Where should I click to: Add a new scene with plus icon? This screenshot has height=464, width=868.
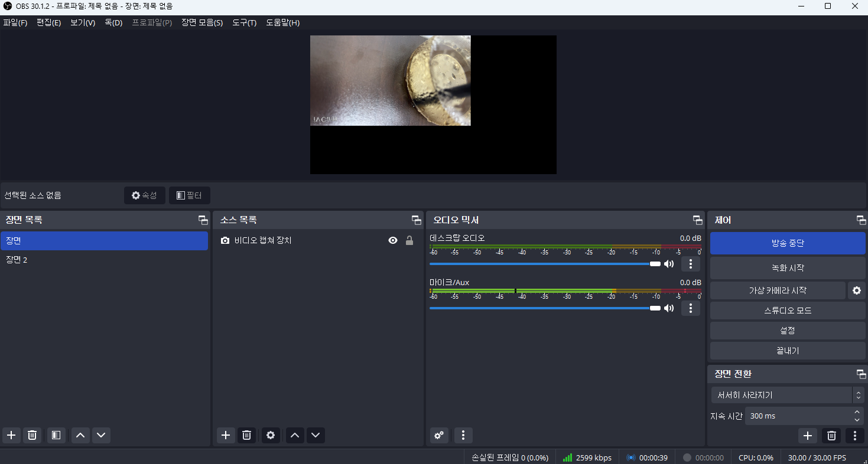pos(11,436)
